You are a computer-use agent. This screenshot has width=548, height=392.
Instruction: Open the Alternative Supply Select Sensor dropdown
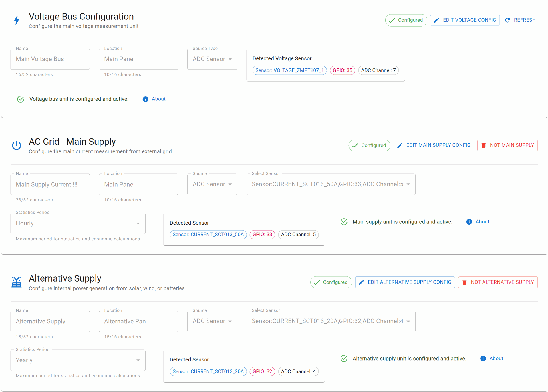[x=331, y=321]
